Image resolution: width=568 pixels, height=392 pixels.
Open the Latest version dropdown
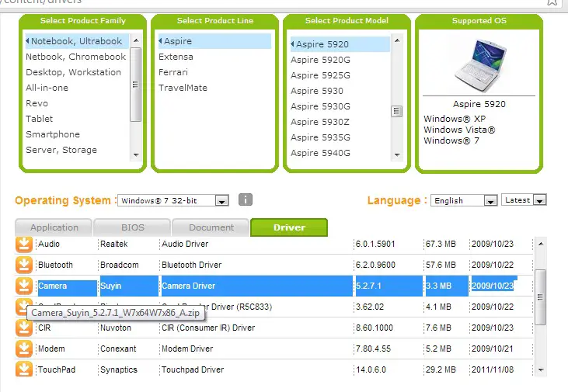click(x=524, y=199)
